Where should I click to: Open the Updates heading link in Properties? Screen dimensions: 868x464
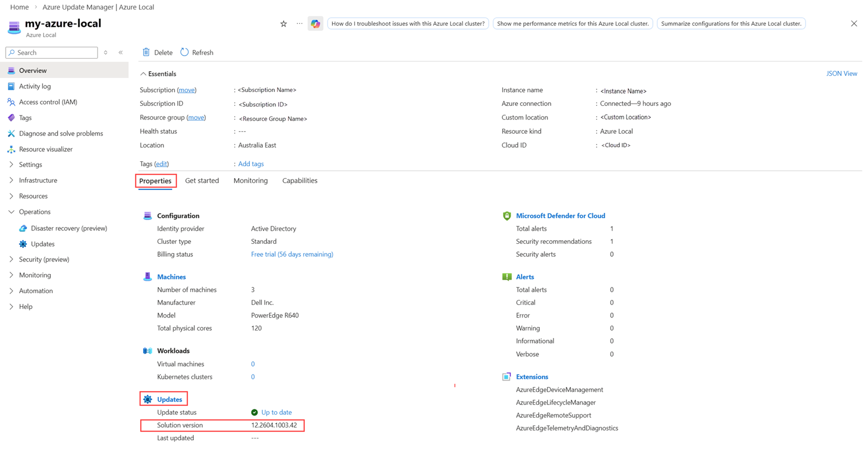coord(169,399)
